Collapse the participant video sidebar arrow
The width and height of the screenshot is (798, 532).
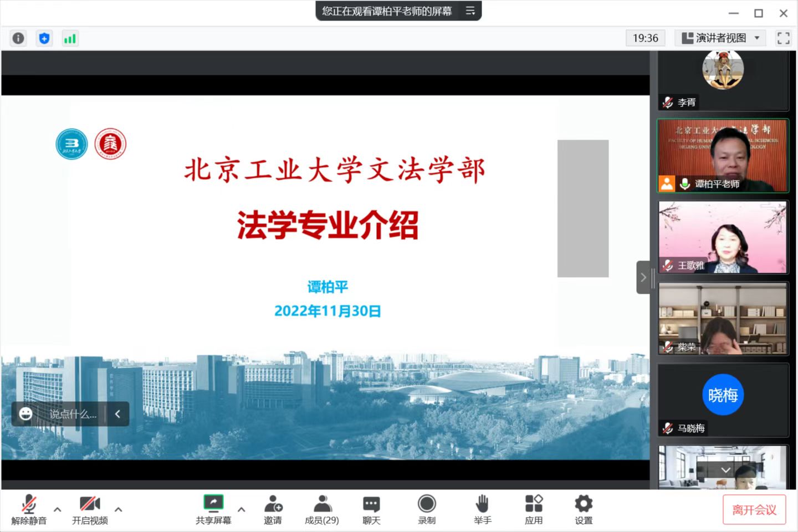[643, 277]
